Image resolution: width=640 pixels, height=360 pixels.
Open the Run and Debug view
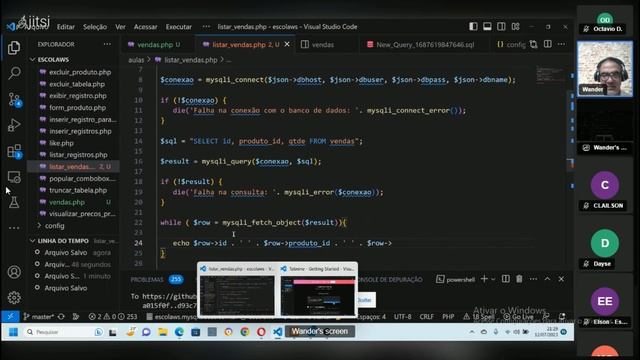click(14, 125)
